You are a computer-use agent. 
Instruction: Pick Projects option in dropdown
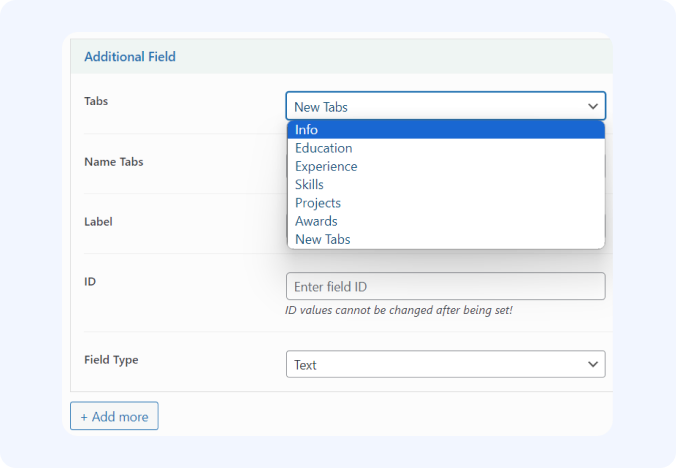click(x=446, y=203)
